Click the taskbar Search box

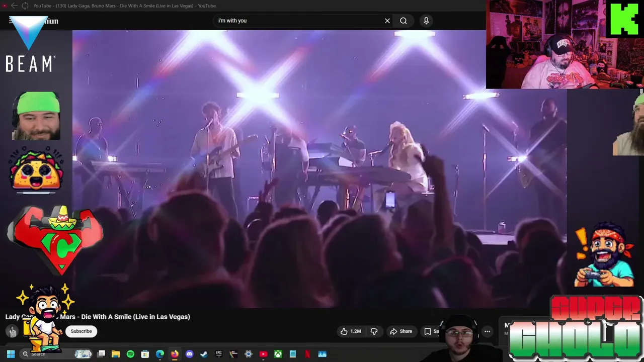tap(56, 354)
